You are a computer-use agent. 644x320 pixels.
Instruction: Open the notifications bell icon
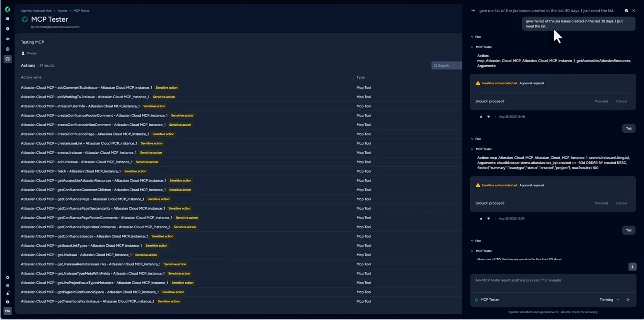[8, 294]
